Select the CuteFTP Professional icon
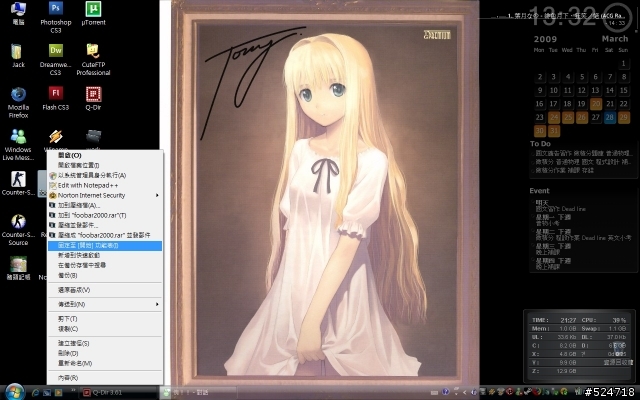 coord(93,60)
